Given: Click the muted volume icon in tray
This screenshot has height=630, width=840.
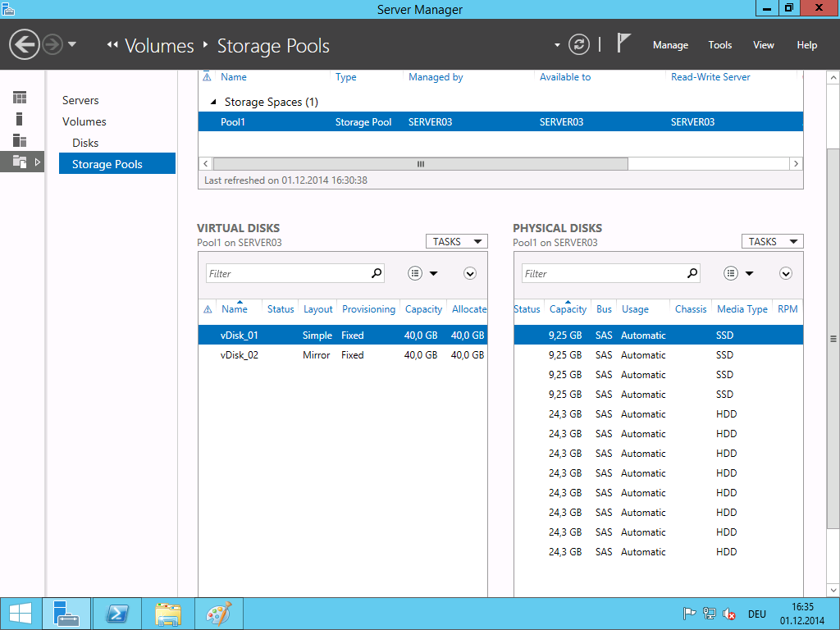Looking at the screenshot, I should [728, 614].
